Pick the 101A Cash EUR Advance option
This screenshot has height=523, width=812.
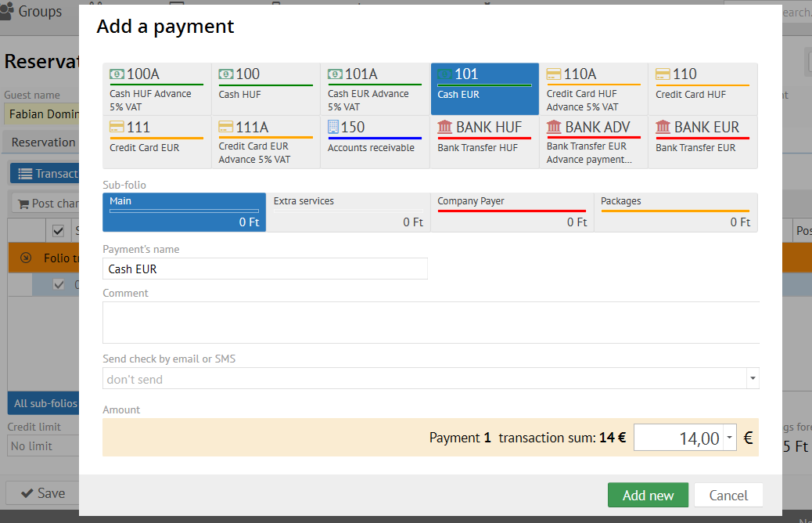click(375, 88)
